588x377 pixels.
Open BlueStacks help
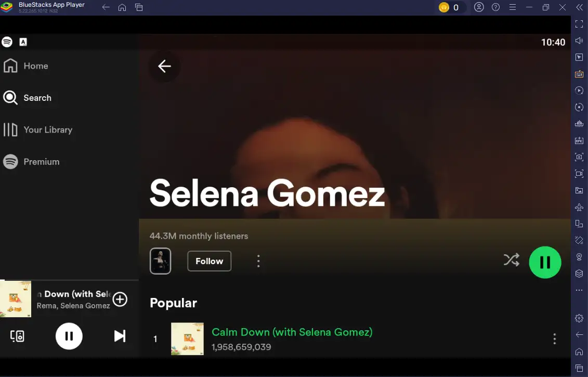coord(496,7)
